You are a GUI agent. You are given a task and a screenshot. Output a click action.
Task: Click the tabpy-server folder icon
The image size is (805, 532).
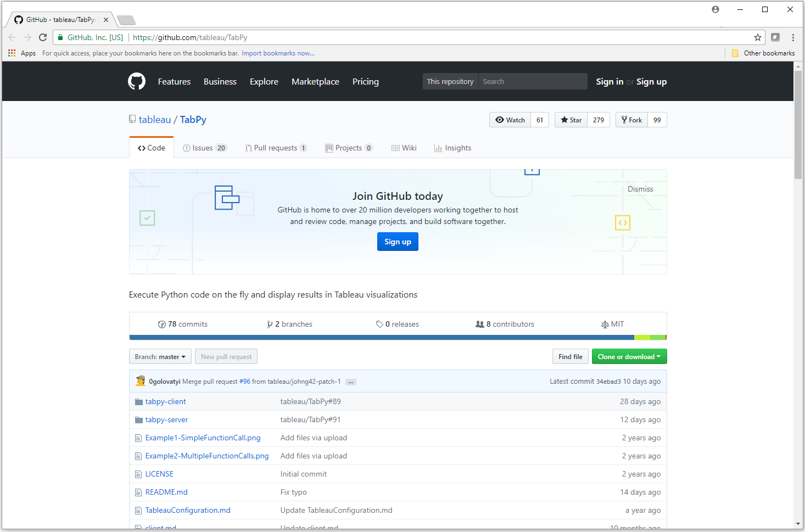[139, 420]
